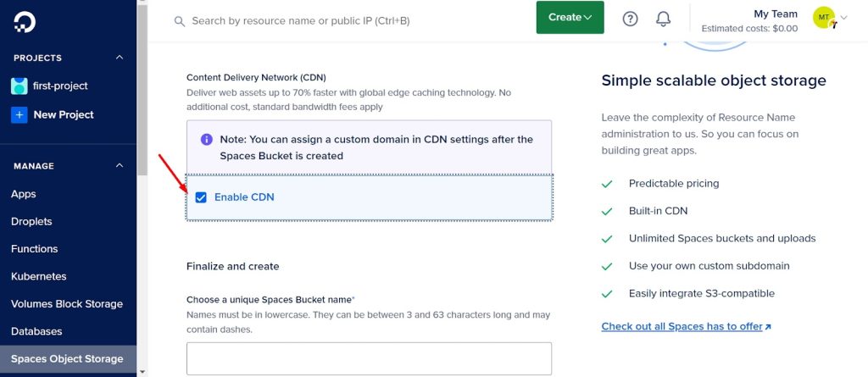Uncheck the Enable CDN checkbox
Viewport: 868px width, 377px height.
click(x=201, y=197)
